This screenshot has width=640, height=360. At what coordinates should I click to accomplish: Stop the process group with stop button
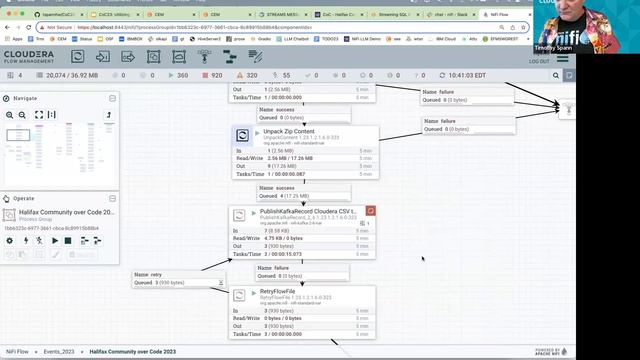(x=68, y=241)
